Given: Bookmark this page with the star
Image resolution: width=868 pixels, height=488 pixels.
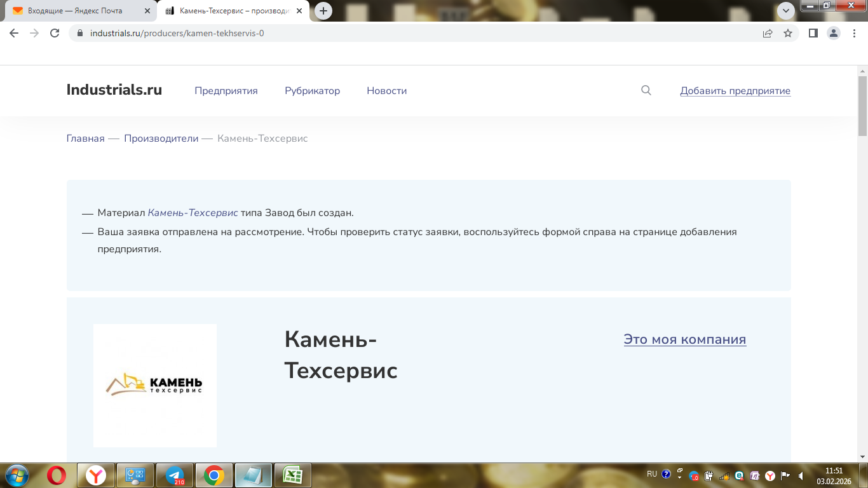Looking at the screenshot, I should tap(788, 33).
